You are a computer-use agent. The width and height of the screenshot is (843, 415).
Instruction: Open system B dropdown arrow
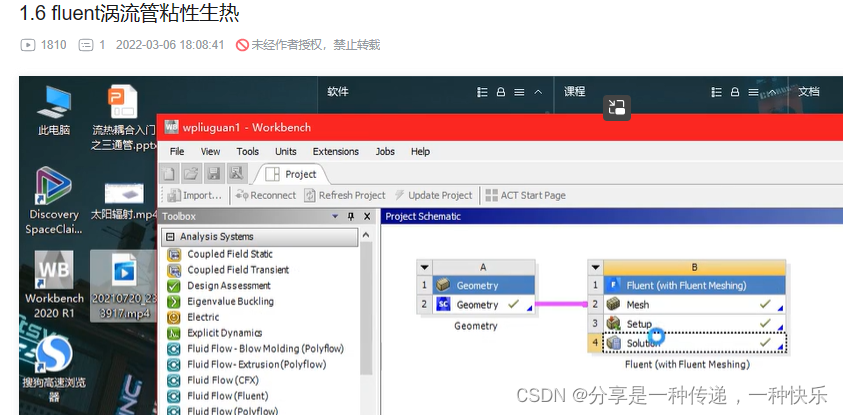(596, 267)
